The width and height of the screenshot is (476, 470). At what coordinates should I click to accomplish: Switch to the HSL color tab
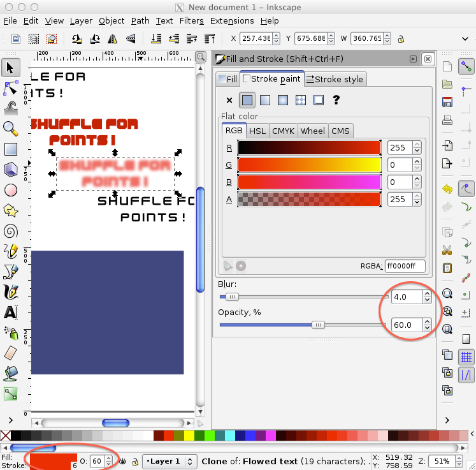[x=257, y=131]
